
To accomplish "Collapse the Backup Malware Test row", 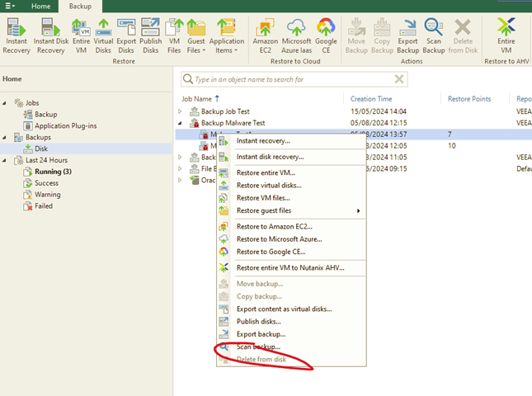I will pyautogui.click(x=180, y=123).
